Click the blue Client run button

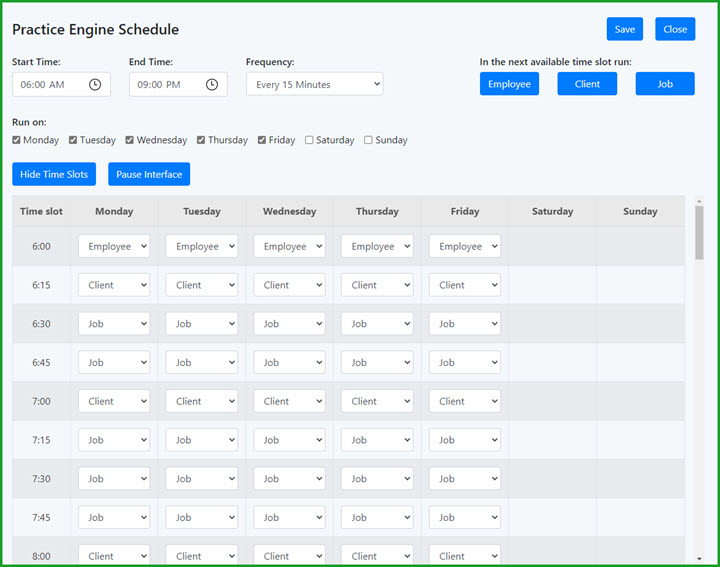pyautogui.click(x=587, y=84)
